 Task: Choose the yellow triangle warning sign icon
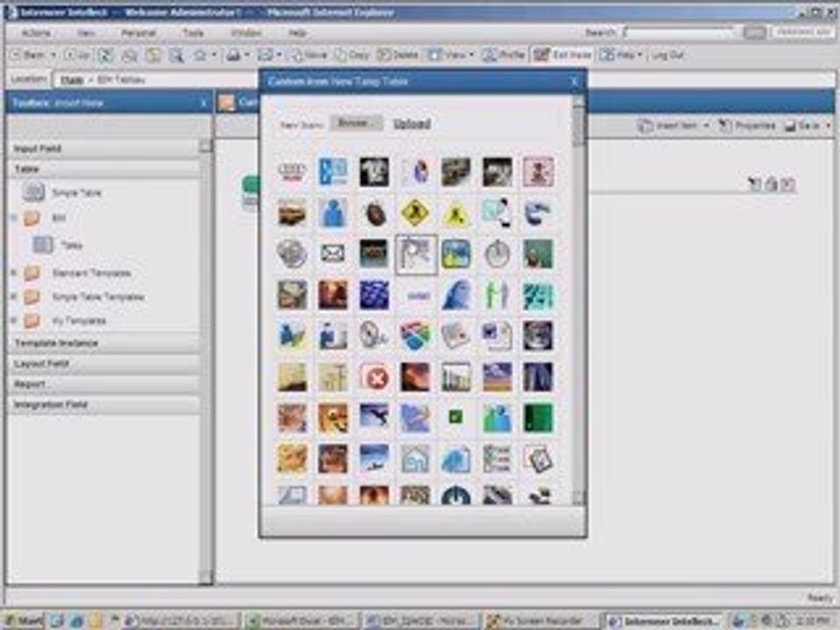pos(456,214)
